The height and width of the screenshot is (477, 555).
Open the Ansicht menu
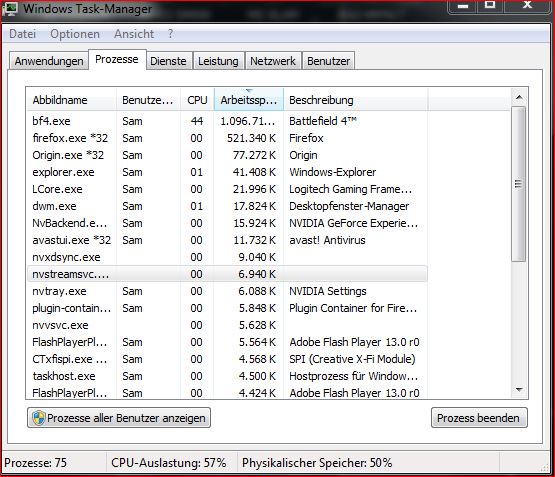click(134, 34)
